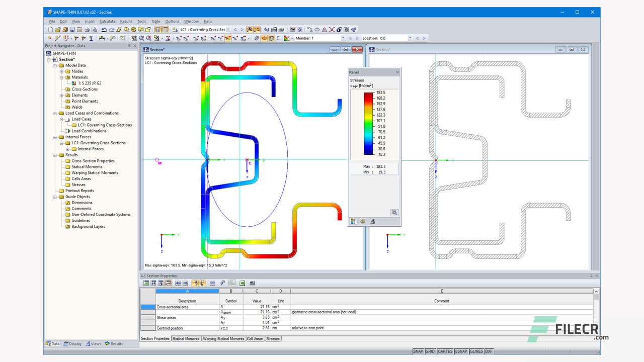
Task: Select the Cross-sectional area Value cell
Action: click(x=256, y=307)
